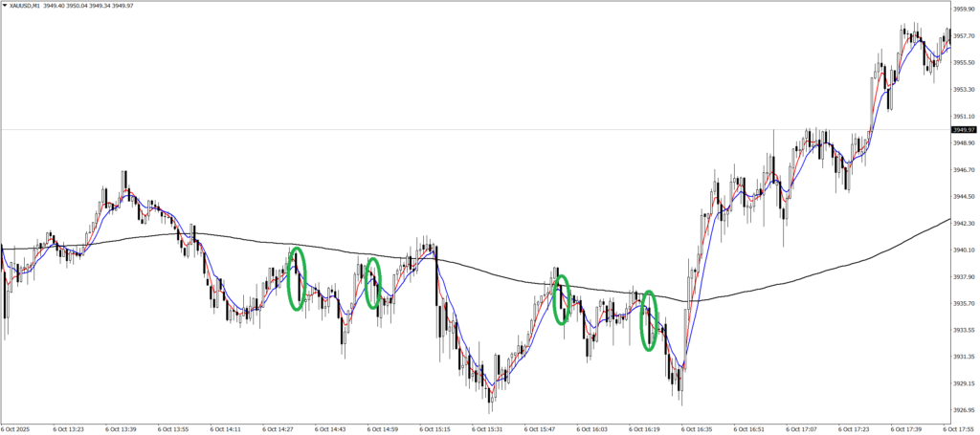This screenshot has height=435, width=980.
Task: Click the 6 Oct 2025 date label
Action: pos(18,429)
